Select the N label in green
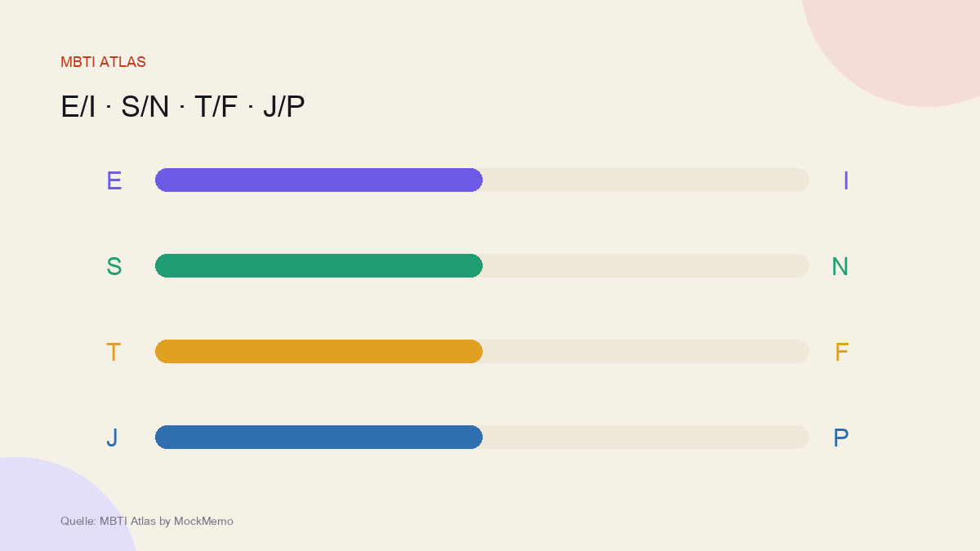980x551 pixels. 840,266
